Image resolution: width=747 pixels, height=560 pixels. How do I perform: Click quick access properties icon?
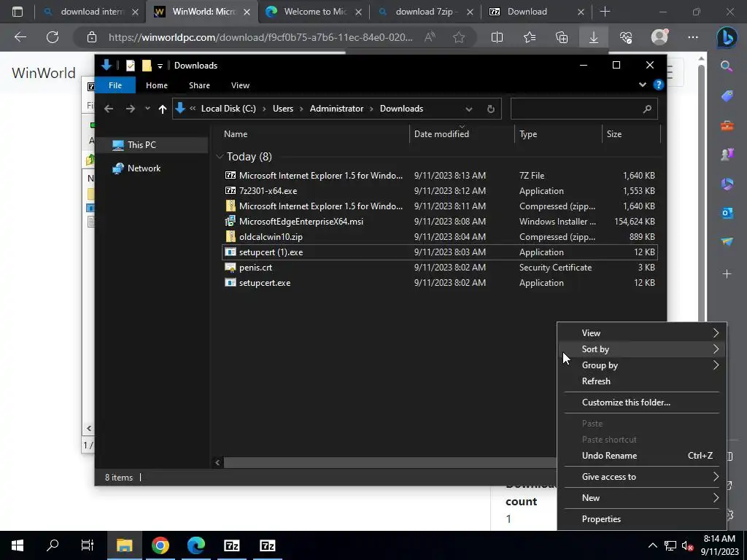tap(130, 66)
